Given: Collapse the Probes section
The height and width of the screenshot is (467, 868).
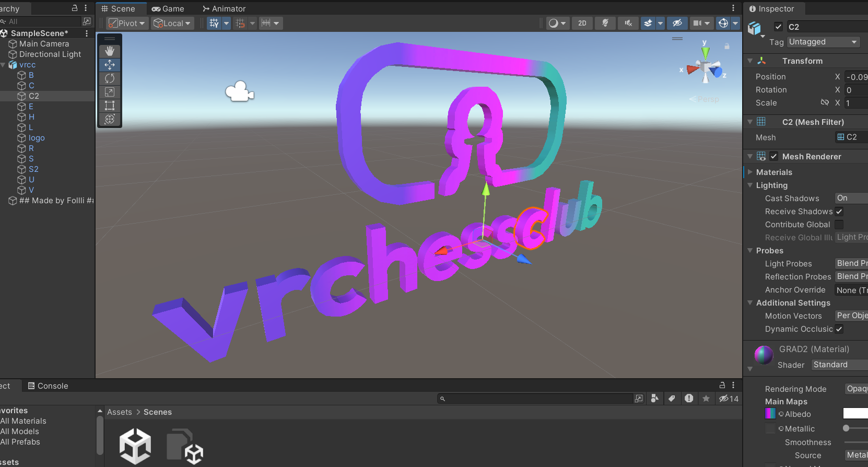Looking at the screenshot, I should [750, 250].
